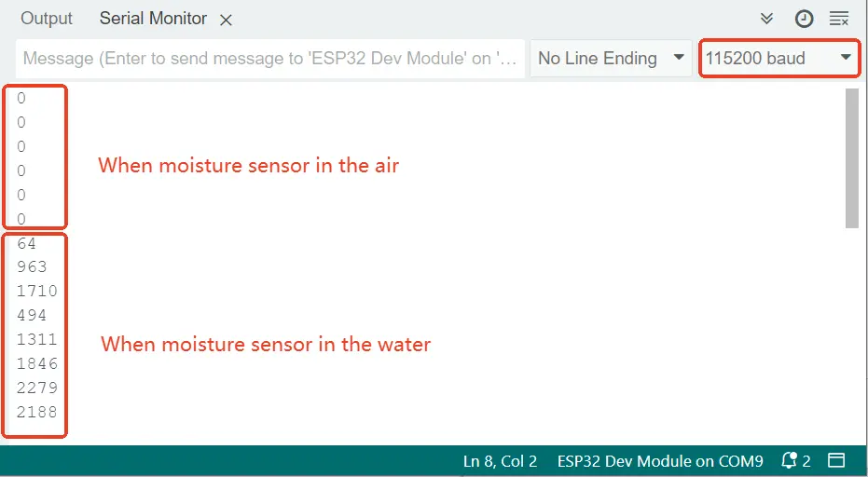Clear the serial monitor output

839,19
